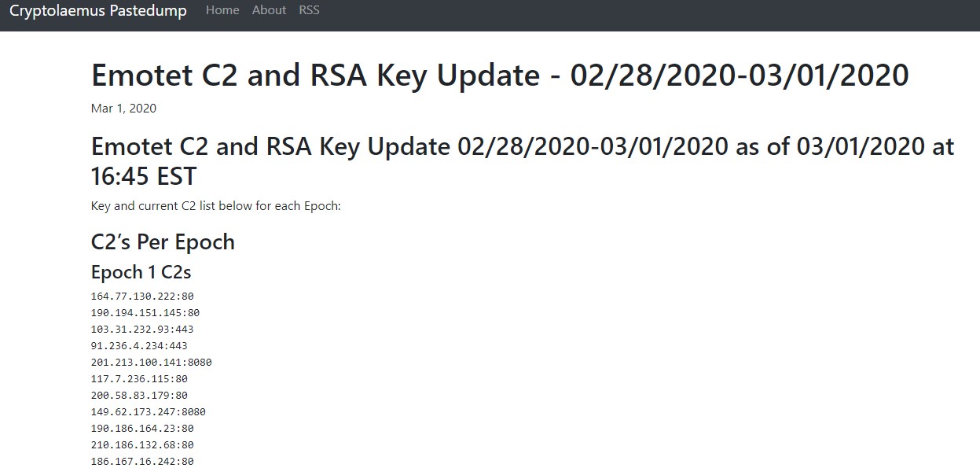
Task: Select the 117.7.236.115:80 line
Action: coord(139,379)
